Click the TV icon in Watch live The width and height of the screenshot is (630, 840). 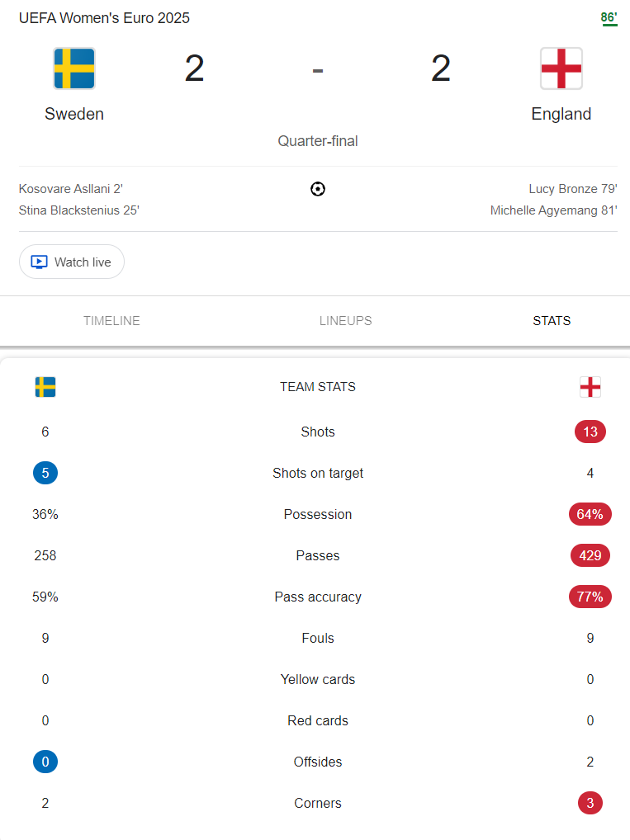(39, 262)
